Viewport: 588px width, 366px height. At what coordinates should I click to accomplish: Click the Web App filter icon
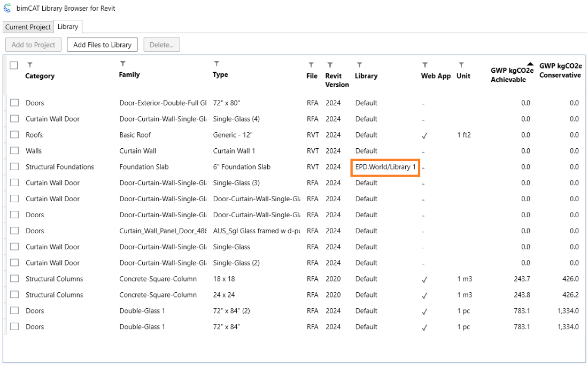click(425, 65)
